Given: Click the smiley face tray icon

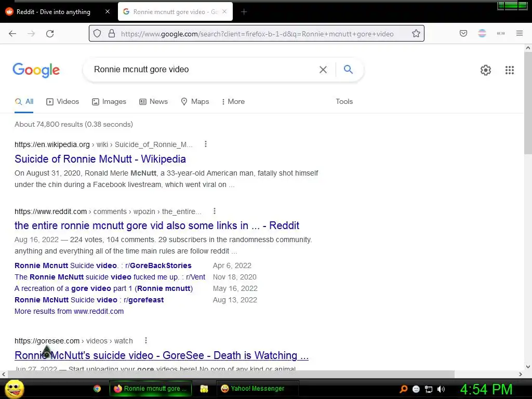Looking at the screenshot, I should tap(416, 389).
